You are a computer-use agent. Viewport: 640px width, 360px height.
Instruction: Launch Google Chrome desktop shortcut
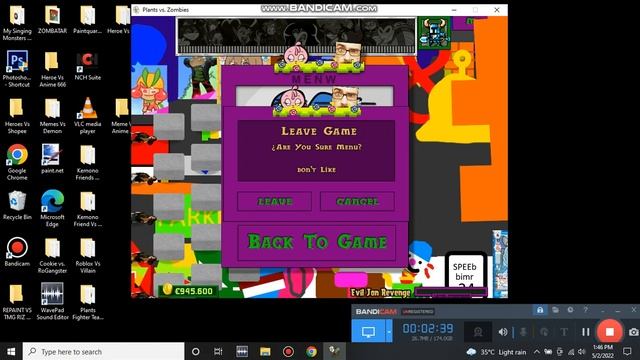[x=17, y=162]
